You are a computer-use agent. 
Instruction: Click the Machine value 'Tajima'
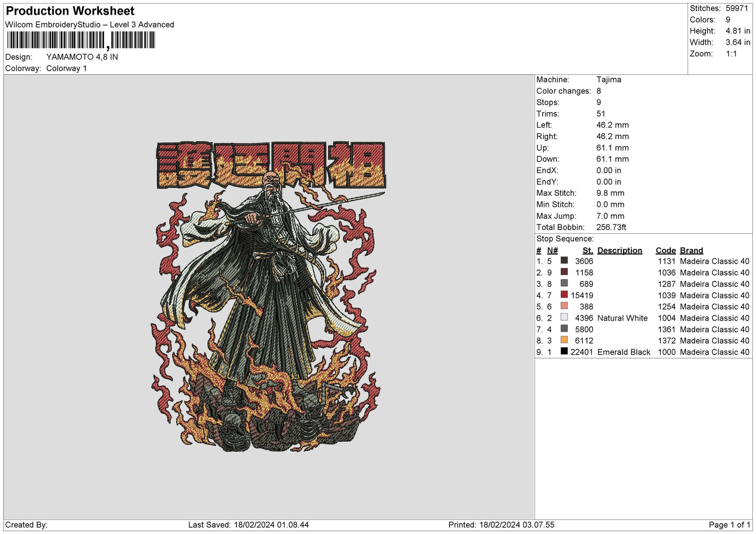click(x=609, y=79)
